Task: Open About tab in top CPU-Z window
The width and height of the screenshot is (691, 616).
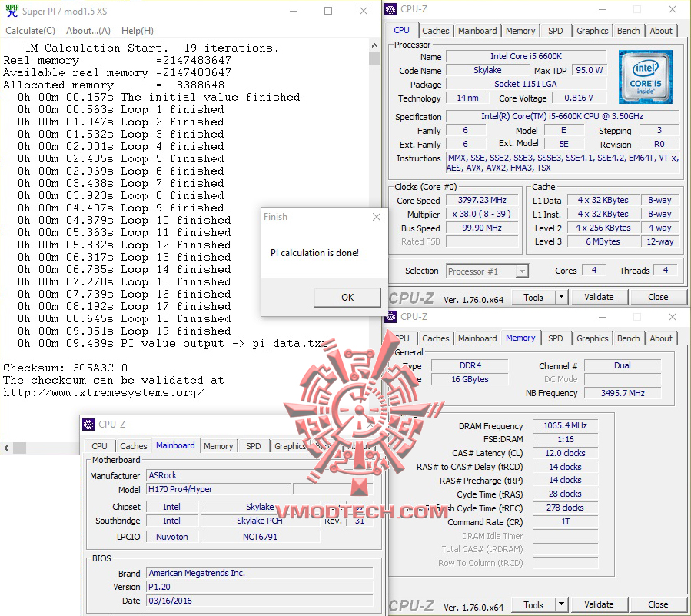Action: click(660, 31)
